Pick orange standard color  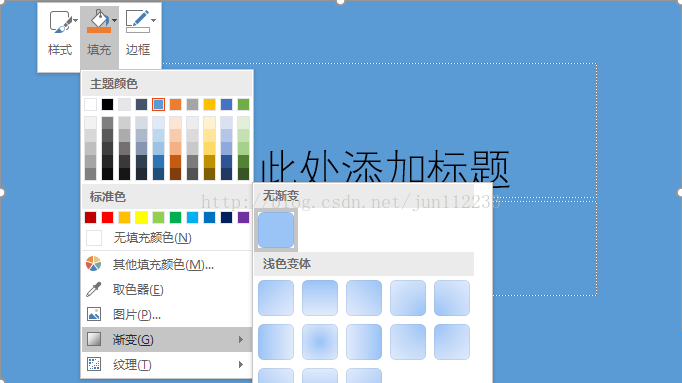click(124, 217)
